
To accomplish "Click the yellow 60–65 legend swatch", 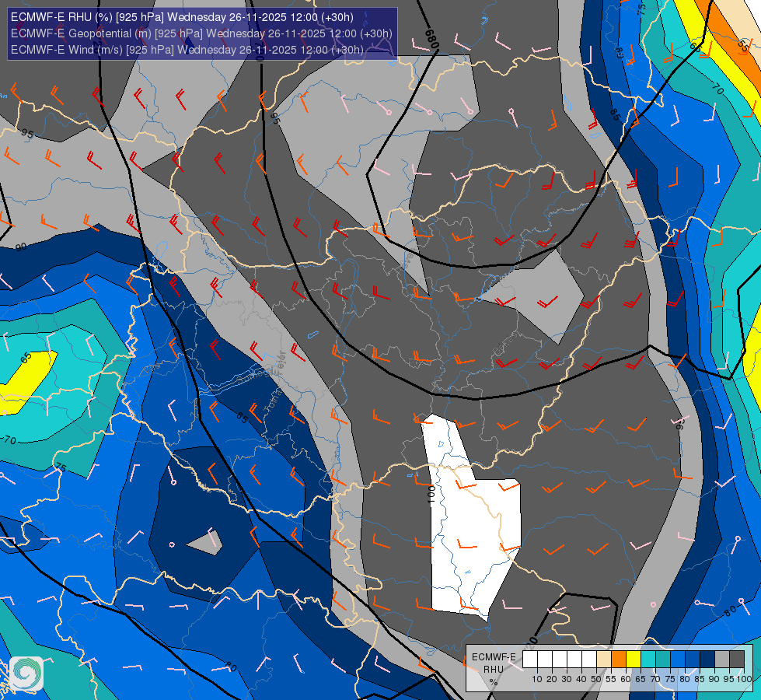I will coord(634,660).
